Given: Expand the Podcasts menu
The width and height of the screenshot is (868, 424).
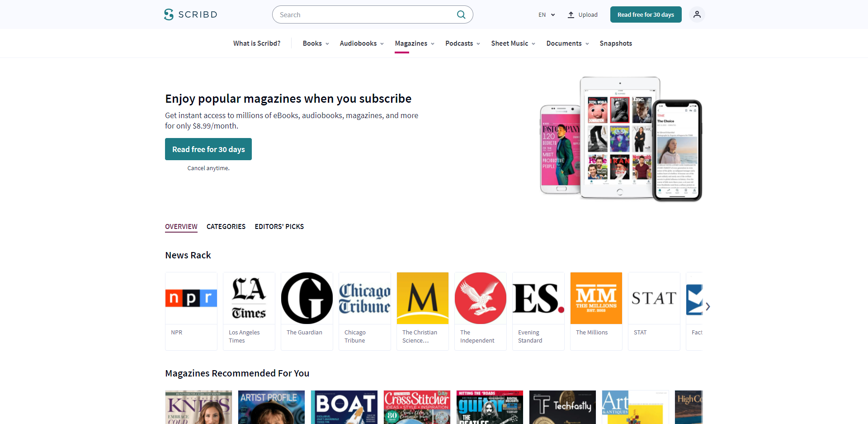Looking at the screenshot, I should point(462,43).
